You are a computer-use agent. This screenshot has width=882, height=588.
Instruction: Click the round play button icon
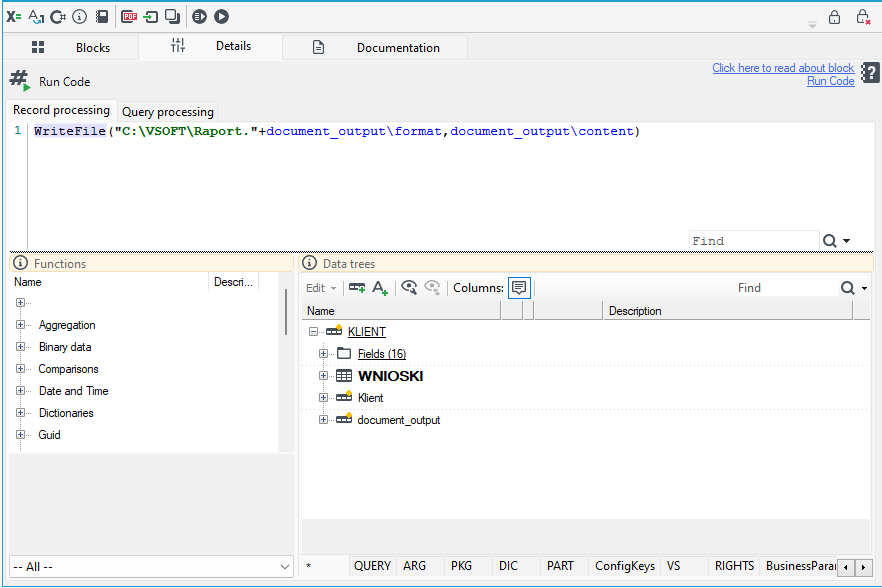222,17
